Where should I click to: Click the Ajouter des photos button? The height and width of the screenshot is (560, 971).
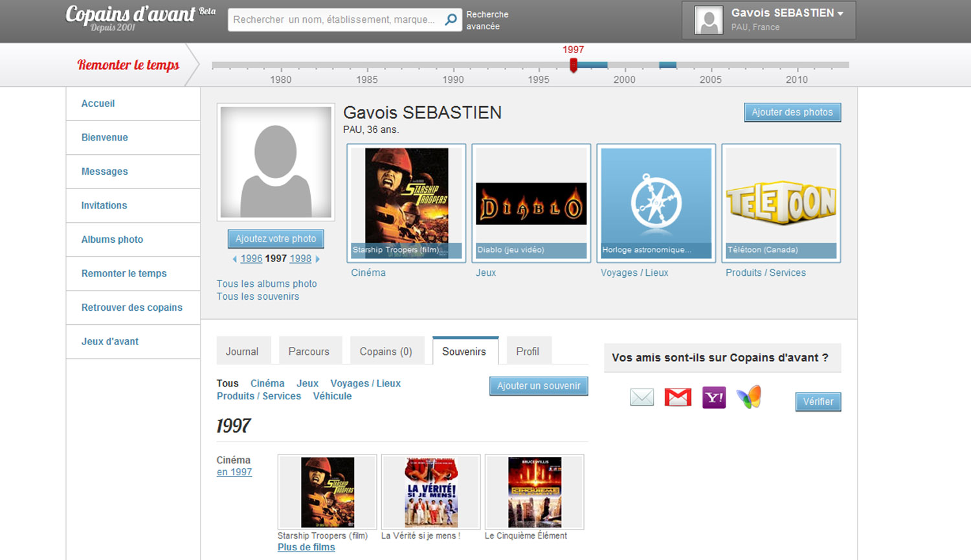[792, 112]
